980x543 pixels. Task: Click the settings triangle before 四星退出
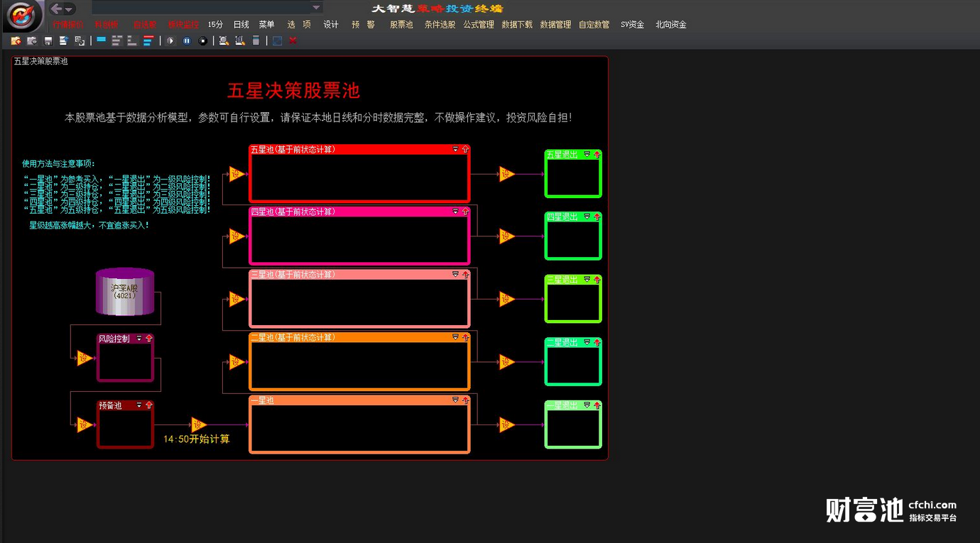pyautogui.click(x=506, y=236)
